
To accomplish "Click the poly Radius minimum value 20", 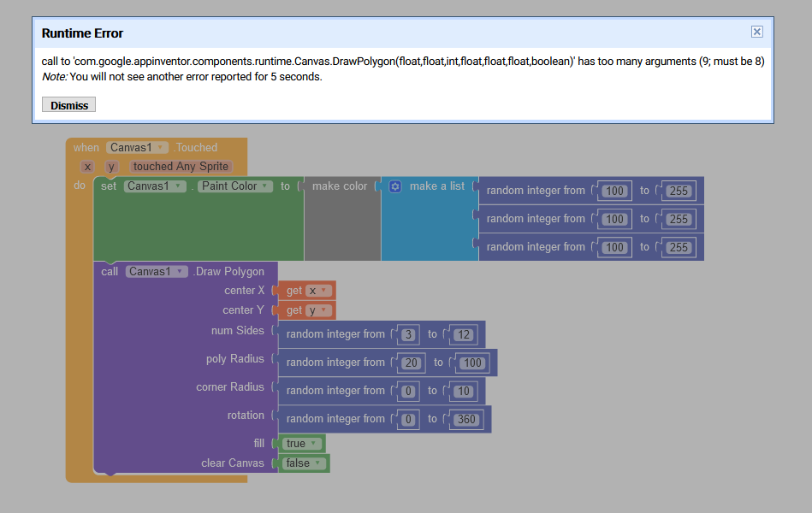I will coord(412,363).
